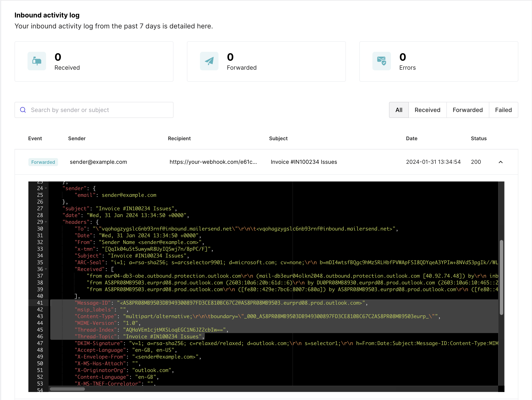Image resolution: width=532 pixels, height=400 pixels.
Task: Click the your-webhook.com recipient URL
Action: 213,162
